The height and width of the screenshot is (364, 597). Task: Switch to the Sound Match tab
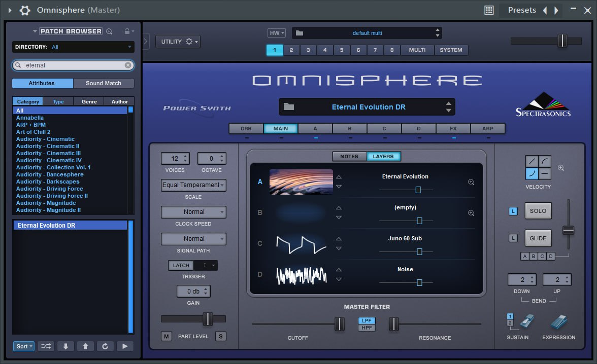(x=104, y=83)
